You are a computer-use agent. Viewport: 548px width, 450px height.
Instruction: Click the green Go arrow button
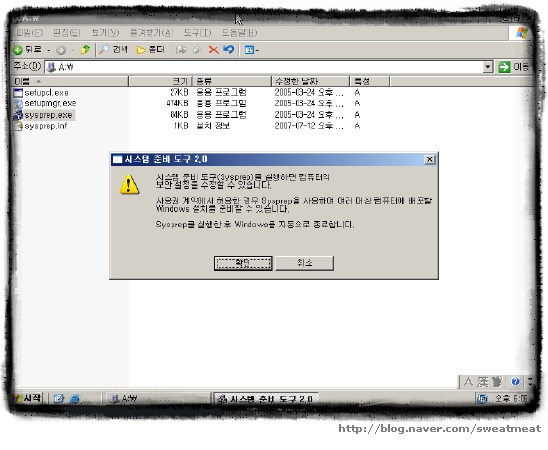pyautogui.click(x=504, y=67)
